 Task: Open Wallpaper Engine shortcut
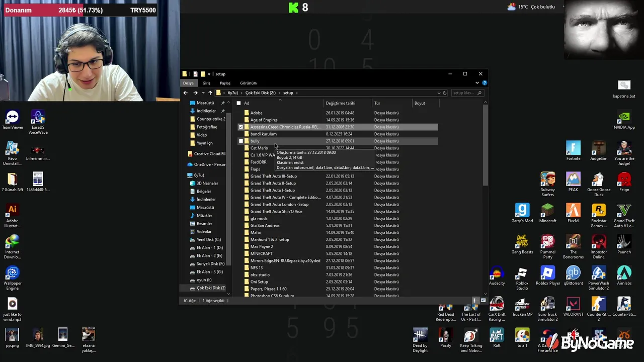click(x=13, y=278)
